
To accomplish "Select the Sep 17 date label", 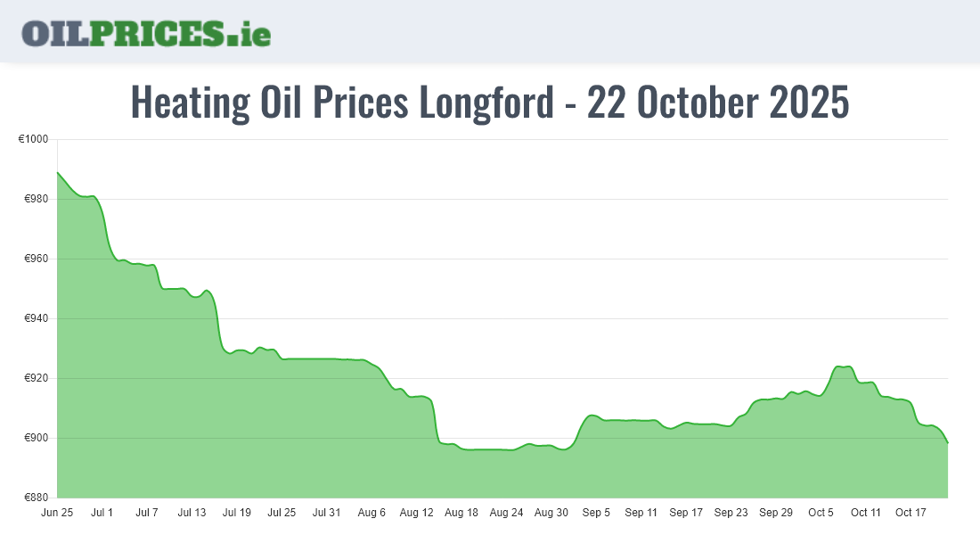I will click(x=686, y=513).
